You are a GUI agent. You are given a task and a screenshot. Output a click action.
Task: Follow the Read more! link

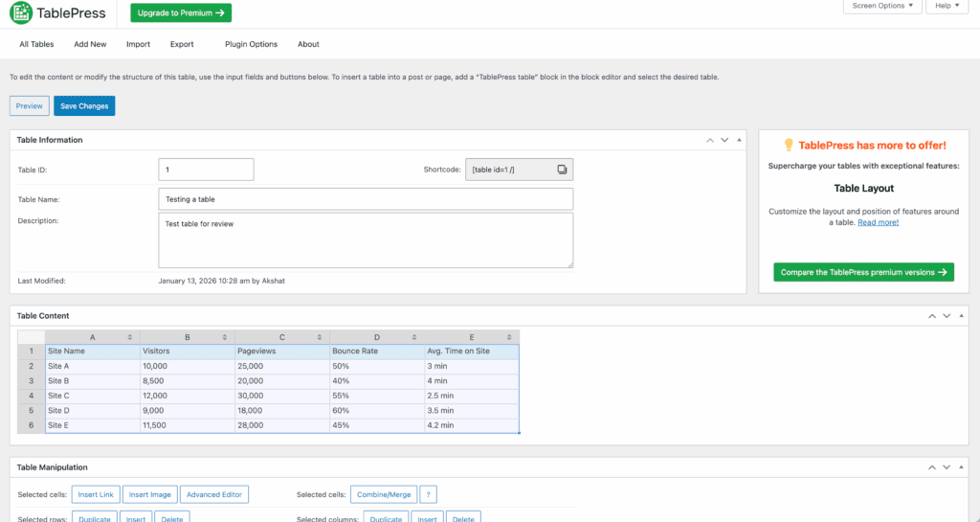click(879, 222)
